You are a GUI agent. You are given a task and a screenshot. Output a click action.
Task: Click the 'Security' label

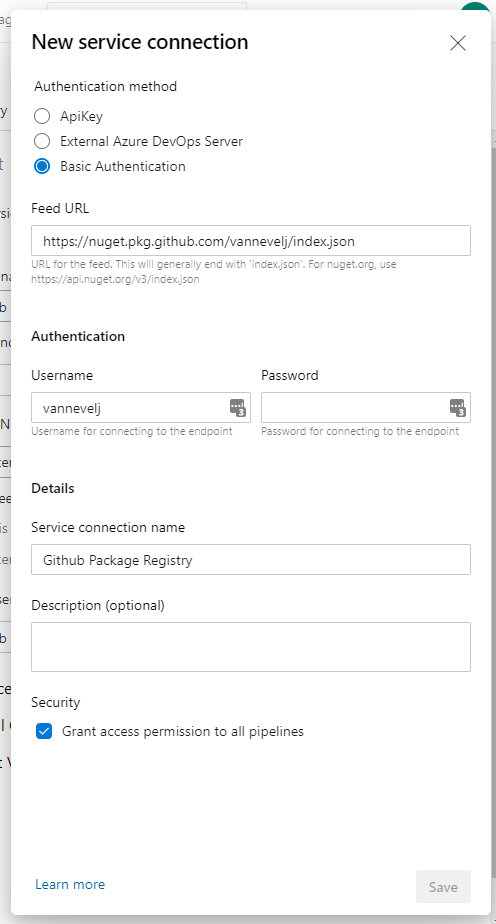pos(55,702)
